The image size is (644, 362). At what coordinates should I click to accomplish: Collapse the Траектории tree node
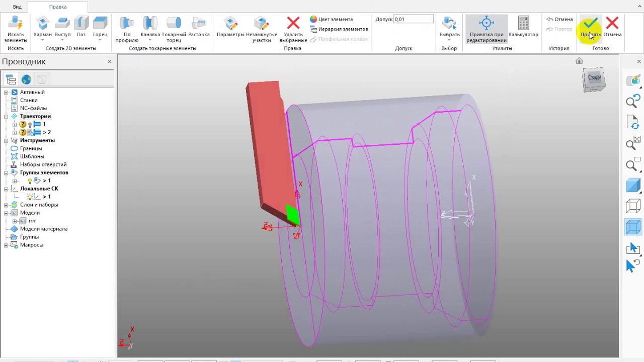pyautogui.click(x=7, y=116)
